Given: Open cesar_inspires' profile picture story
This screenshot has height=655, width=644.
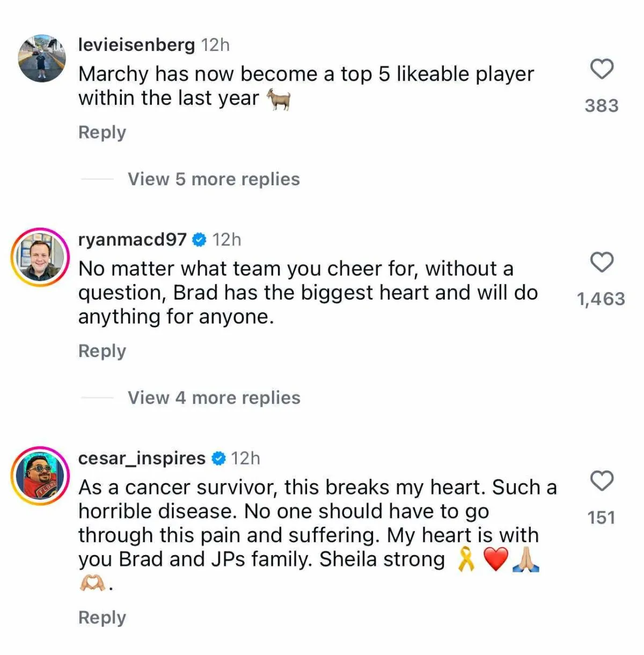Looking at the screenshot, I should (x=40, y=476).
